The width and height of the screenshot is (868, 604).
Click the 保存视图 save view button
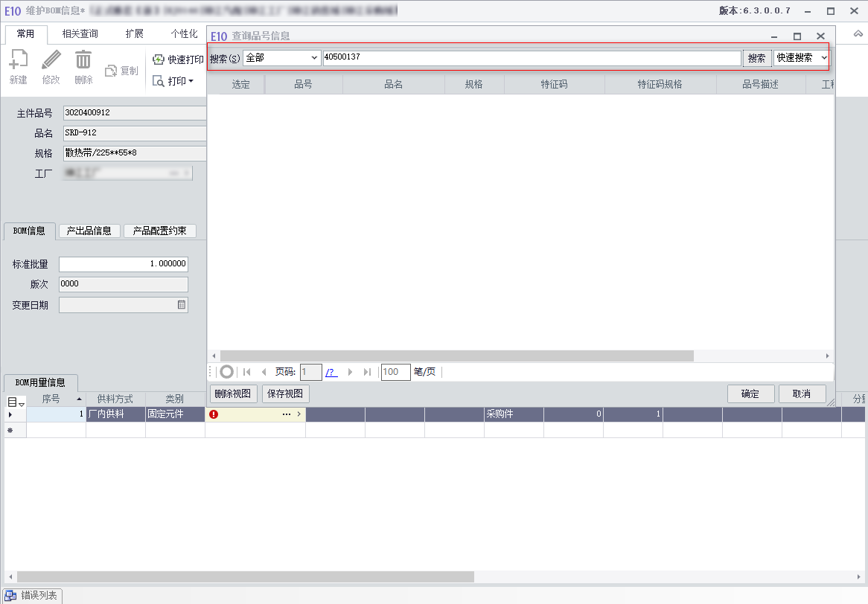point(285,393)
